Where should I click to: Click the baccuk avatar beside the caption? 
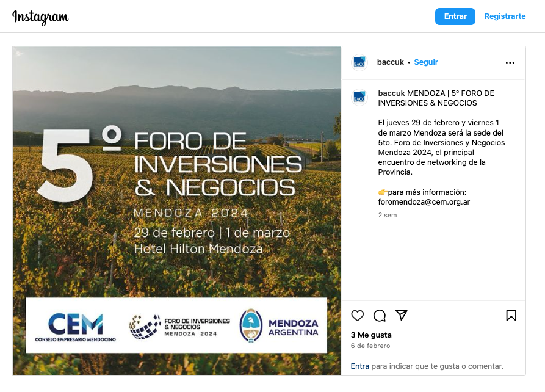click(x=359, y=98)
